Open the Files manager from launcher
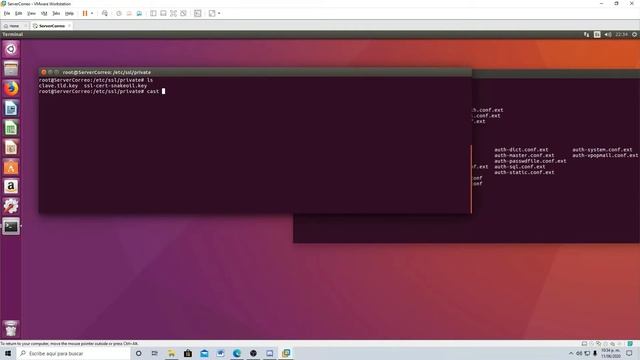The height and width of the screenshot is (360, 640). (x=11, y=69)
